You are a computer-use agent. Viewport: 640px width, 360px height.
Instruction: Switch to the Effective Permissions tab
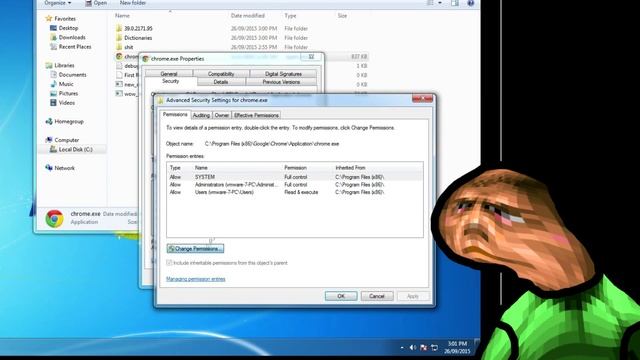pyautogui.click(x=256, y=116)
